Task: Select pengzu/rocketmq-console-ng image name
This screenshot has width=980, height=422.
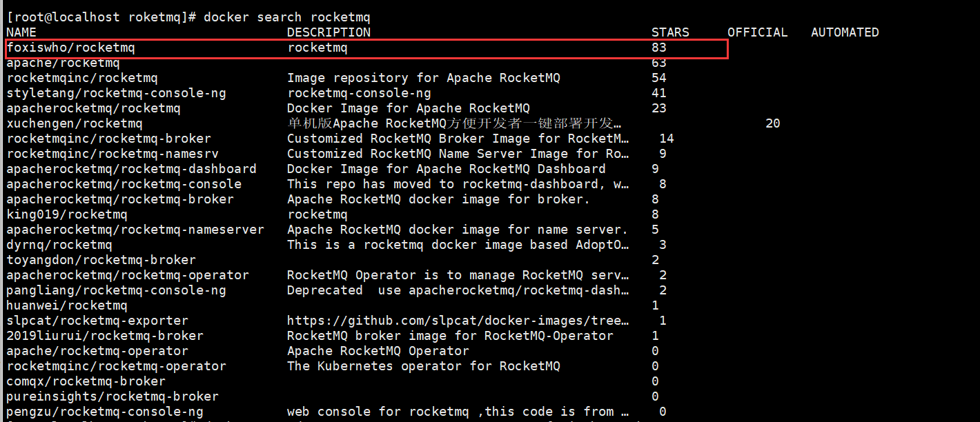Action: pos(105,412)
